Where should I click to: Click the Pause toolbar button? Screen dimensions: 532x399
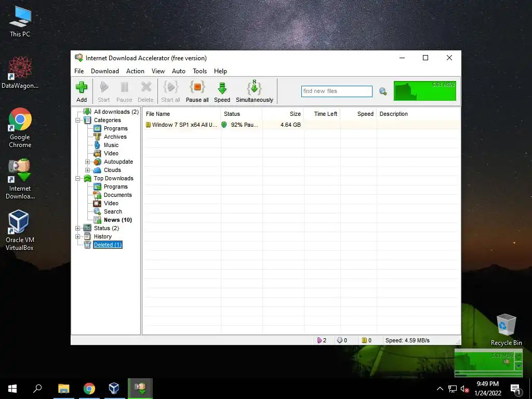pyautogui.click(x=124, y=91)
